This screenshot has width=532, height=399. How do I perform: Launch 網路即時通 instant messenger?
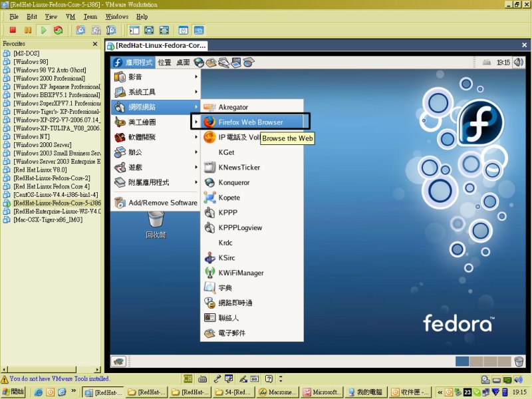(x=252, y=303)
